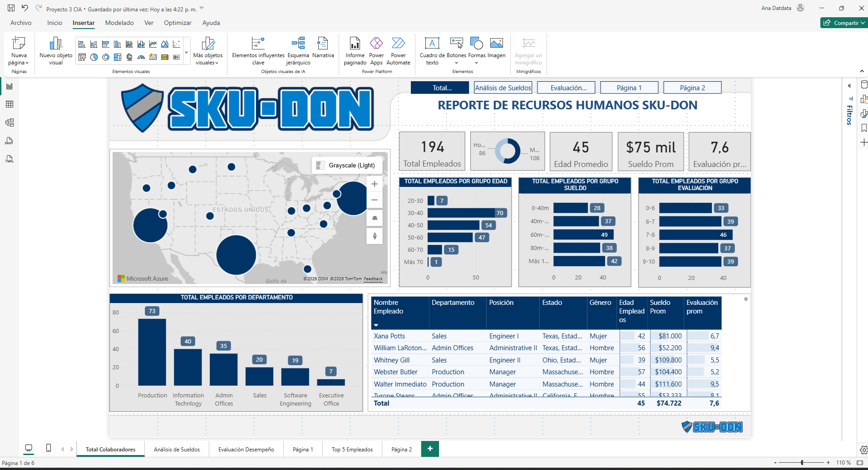Insert a Cuadro de texto
This screenshot has width=868, height=470.
(432, 50)
